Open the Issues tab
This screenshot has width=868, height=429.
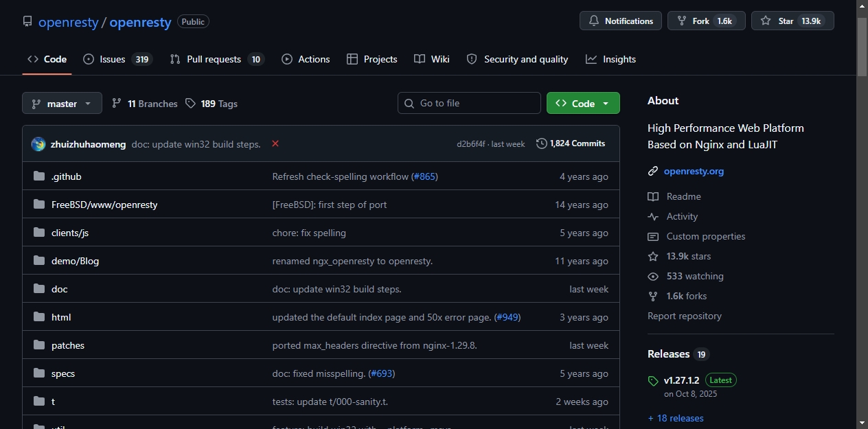click(117, 59)
